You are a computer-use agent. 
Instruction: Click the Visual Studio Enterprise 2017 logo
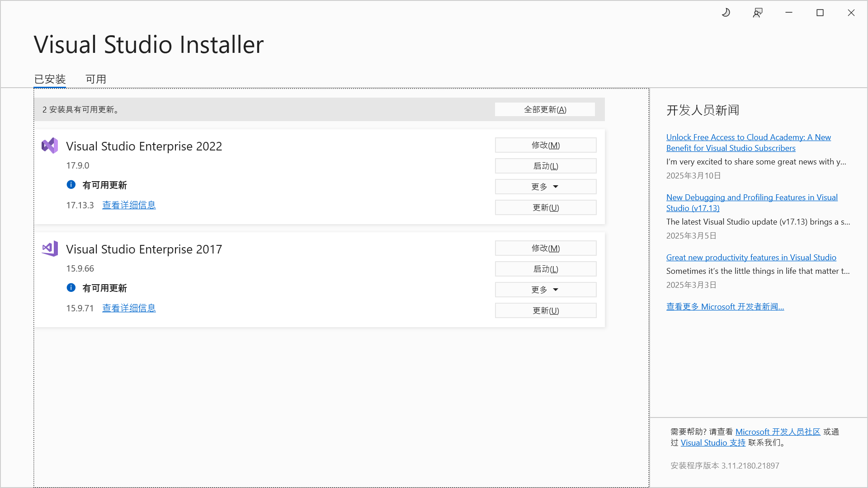click(x=50, y=249)
